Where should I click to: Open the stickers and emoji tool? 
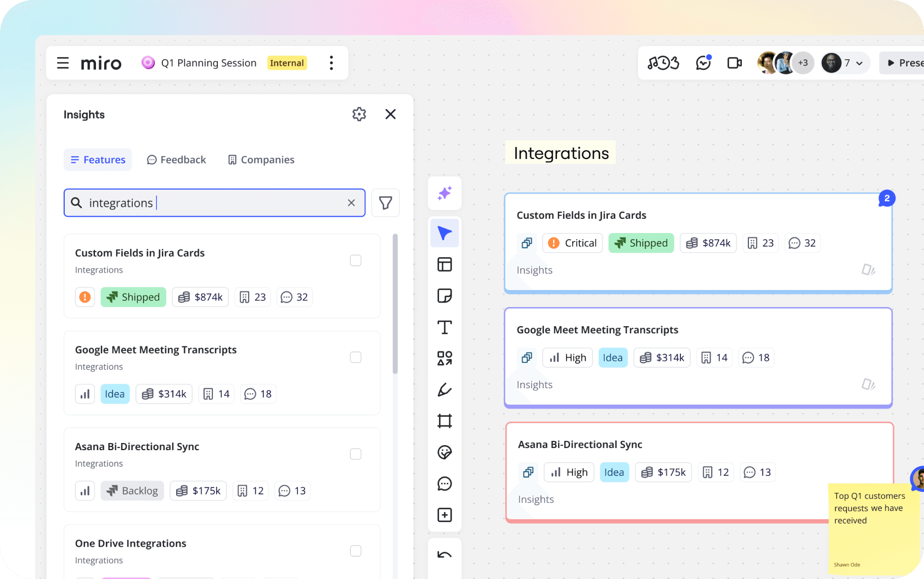coord(444,452)
